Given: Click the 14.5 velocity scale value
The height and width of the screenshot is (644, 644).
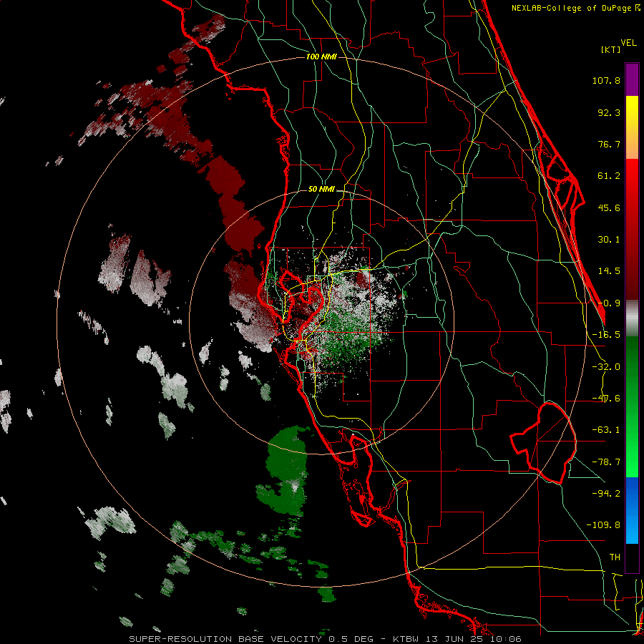Looking at the screenshot, I should (609, 271).
